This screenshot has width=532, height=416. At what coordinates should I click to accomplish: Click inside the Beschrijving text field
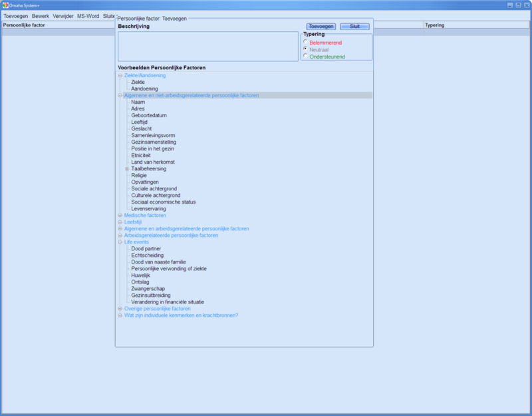click(207, 46)
